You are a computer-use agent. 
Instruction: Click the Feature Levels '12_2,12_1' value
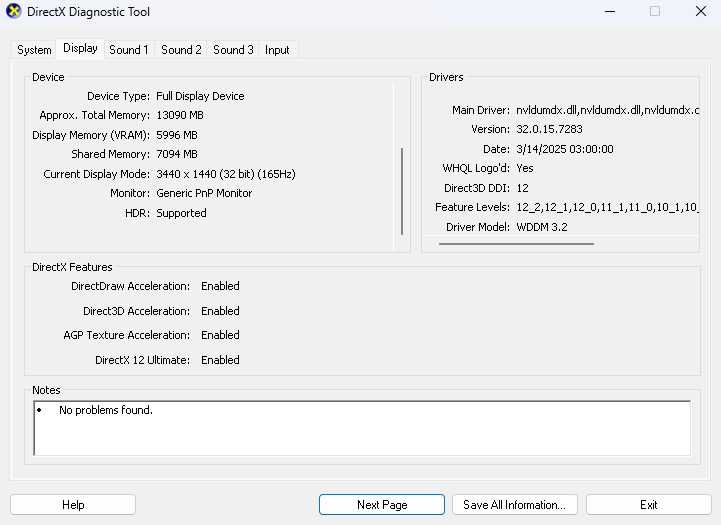coord(607,207)
